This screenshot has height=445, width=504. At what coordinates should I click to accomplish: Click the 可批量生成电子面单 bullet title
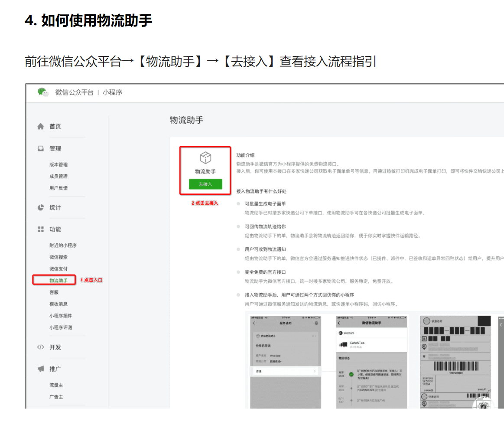(x=265, y=204)
